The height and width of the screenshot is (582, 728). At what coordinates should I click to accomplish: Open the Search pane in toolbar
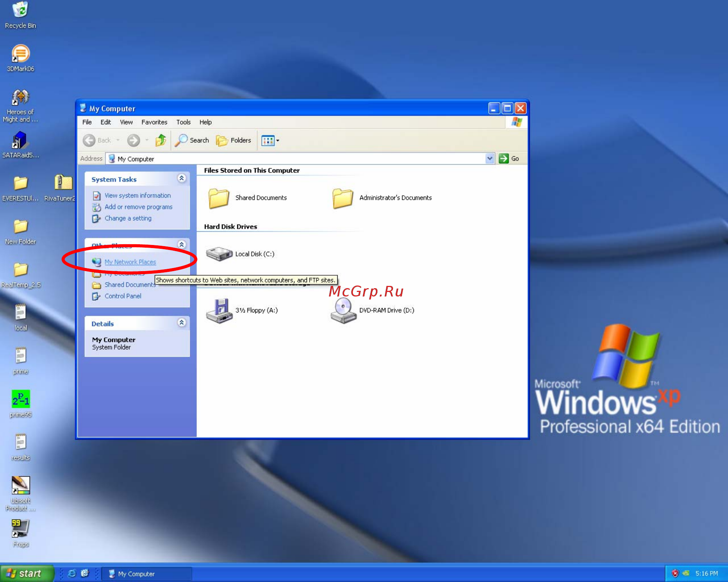192,140
